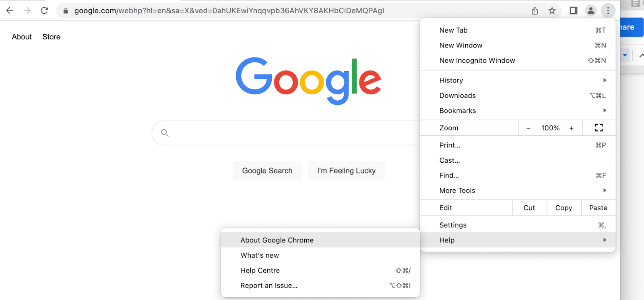Open the History menu entry
The width and height of the screenshot is (644, 300).
coord(518,81)
